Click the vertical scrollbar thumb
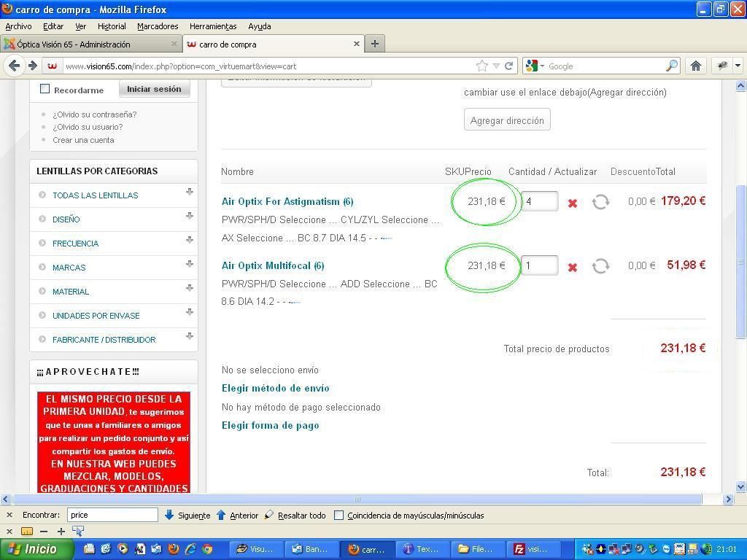 click(740, 262)
